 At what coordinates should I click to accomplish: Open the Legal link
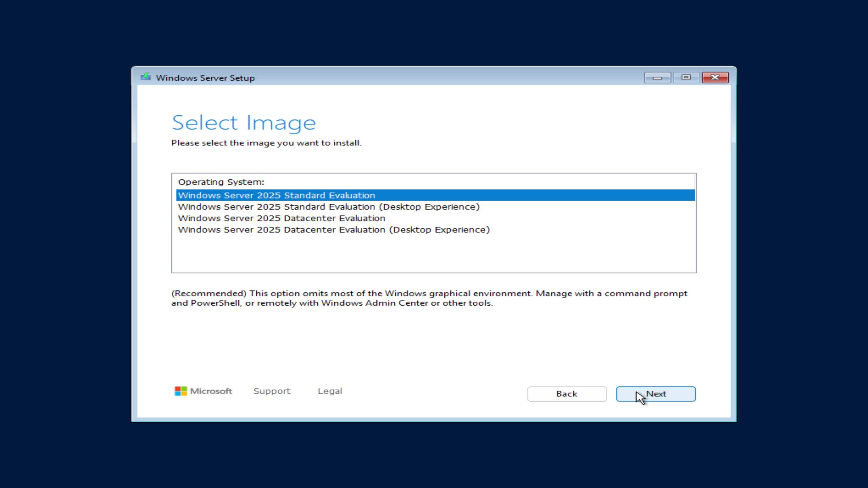(330, 391)
